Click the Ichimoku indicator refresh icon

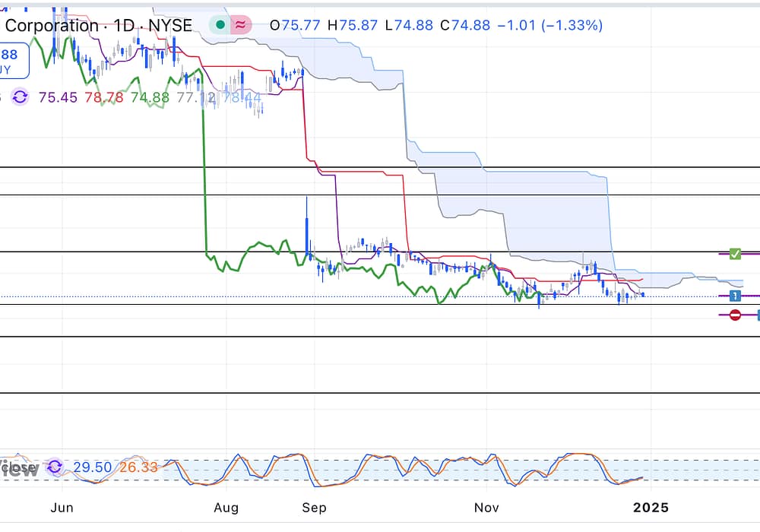[x=20, y=97]
